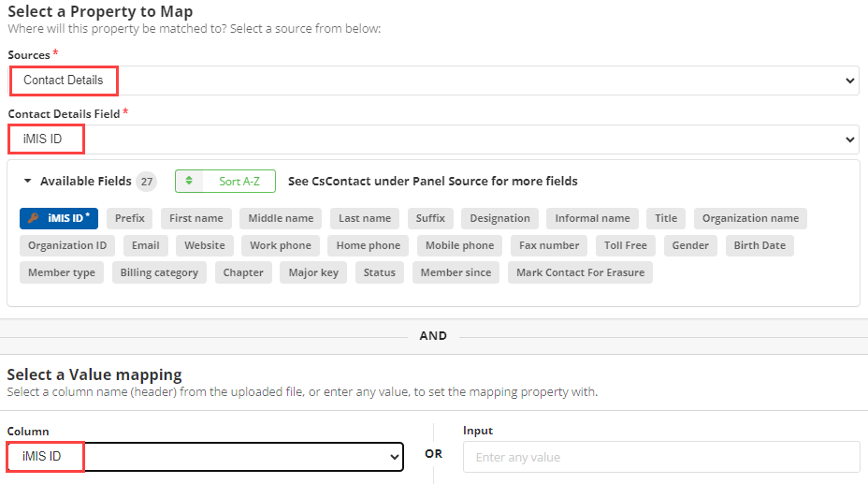Choose the Birth Date field chip
The image size is (868, 484).
[x=759, y=245]
